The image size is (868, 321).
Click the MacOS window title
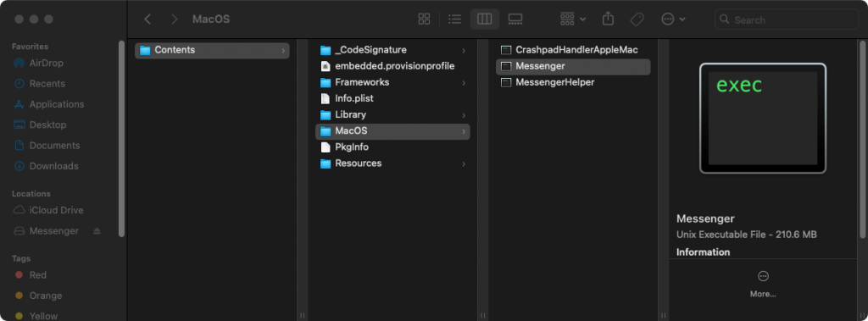tap(211, 19)
